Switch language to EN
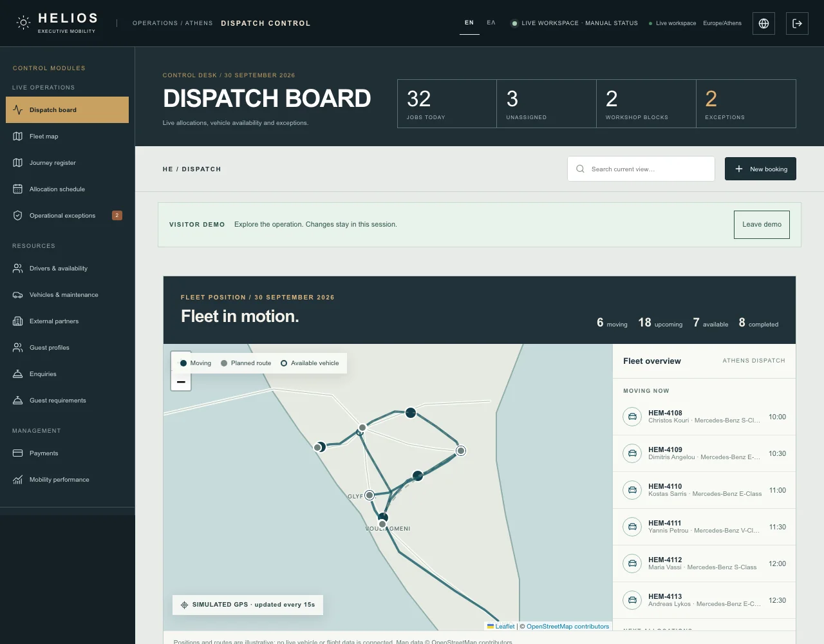This screenshot has height=644, width=824. click(x=469, y=23)
